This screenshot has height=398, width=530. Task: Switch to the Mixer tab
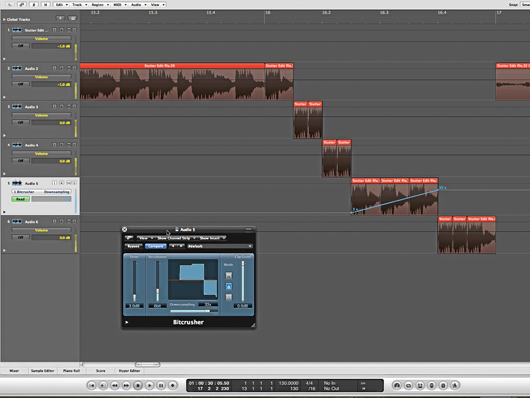14,371
